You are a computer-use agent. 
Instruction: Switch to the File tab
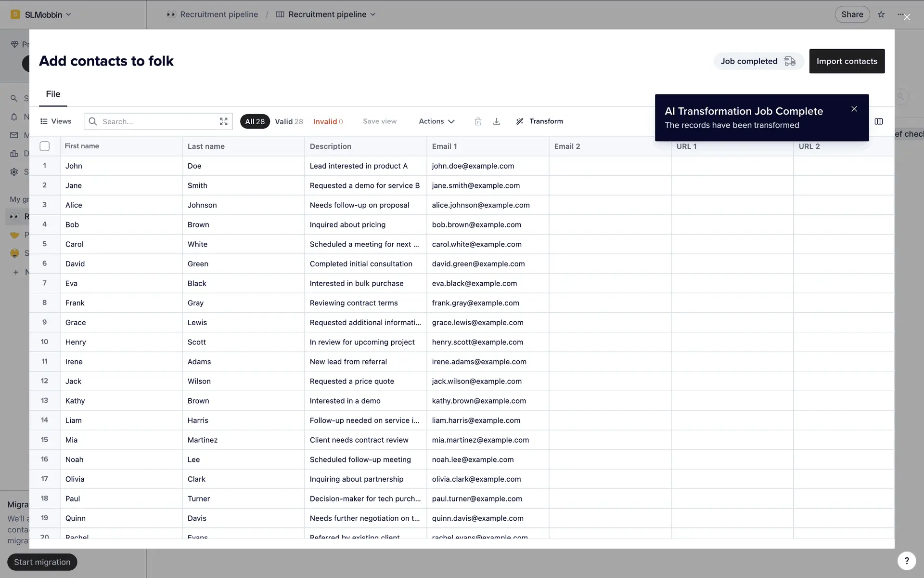(x=53, y=94)
